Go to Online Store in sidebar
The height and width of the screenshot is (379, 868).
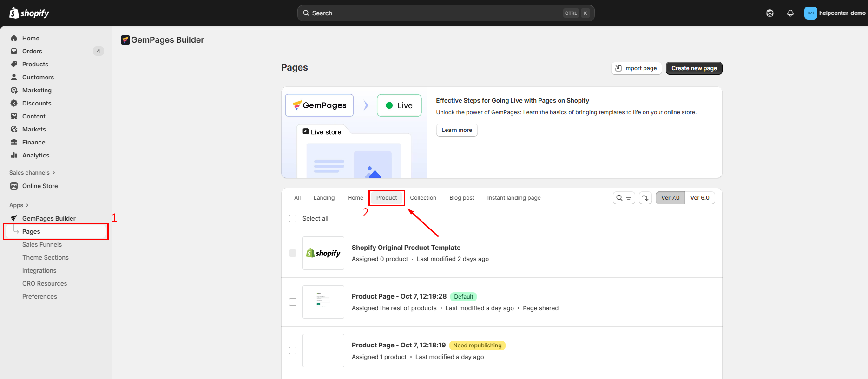pos(40,186)
